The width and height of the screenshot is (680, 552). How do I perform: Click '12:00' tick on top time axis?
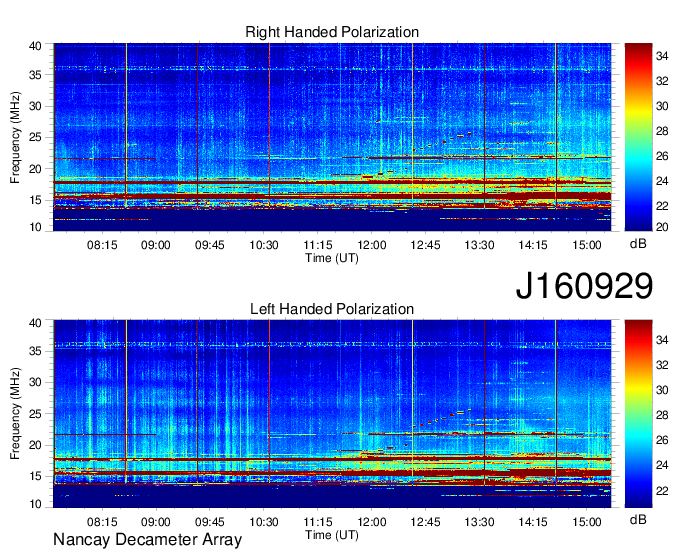point(372,245)
